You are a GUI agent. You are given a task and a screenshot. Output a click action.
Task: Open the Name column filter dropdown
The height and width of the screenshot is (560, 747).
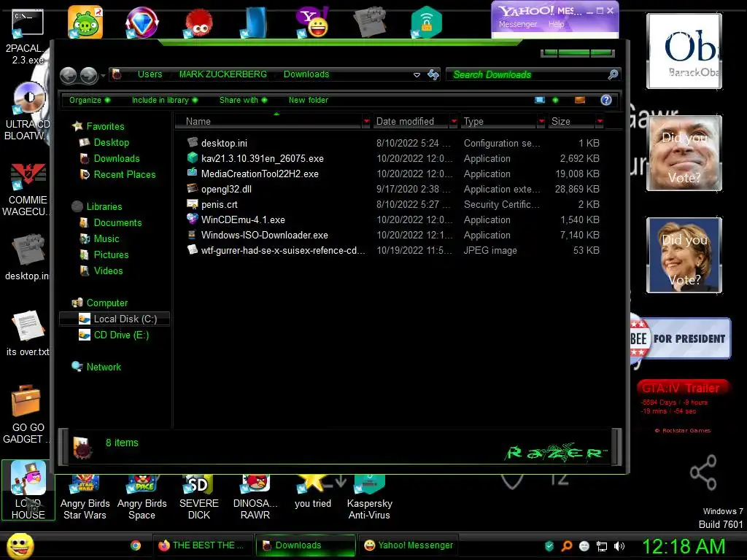pyautogui.click(x=366, y=122)
